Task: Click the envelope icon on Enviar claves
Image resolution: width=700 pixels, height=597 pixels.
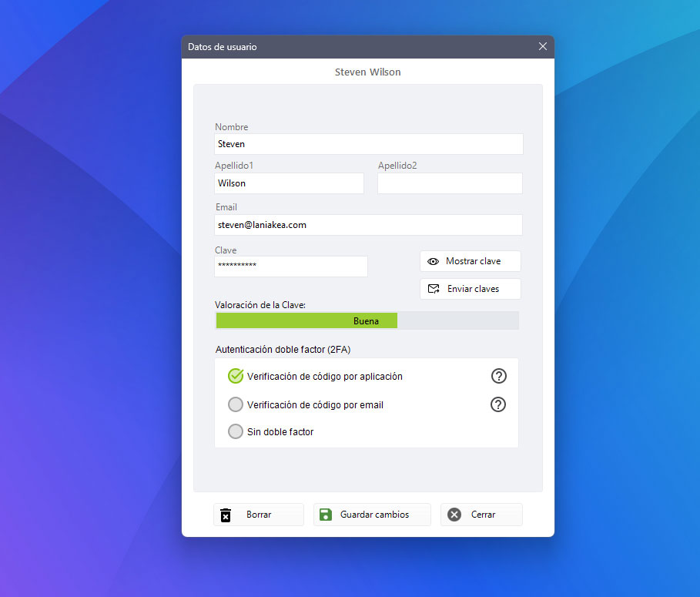Action: coord(434,289)
